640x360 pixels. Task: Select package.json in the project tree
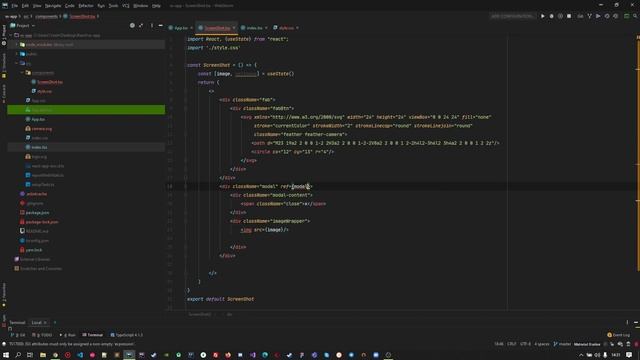tap(37, 213)
